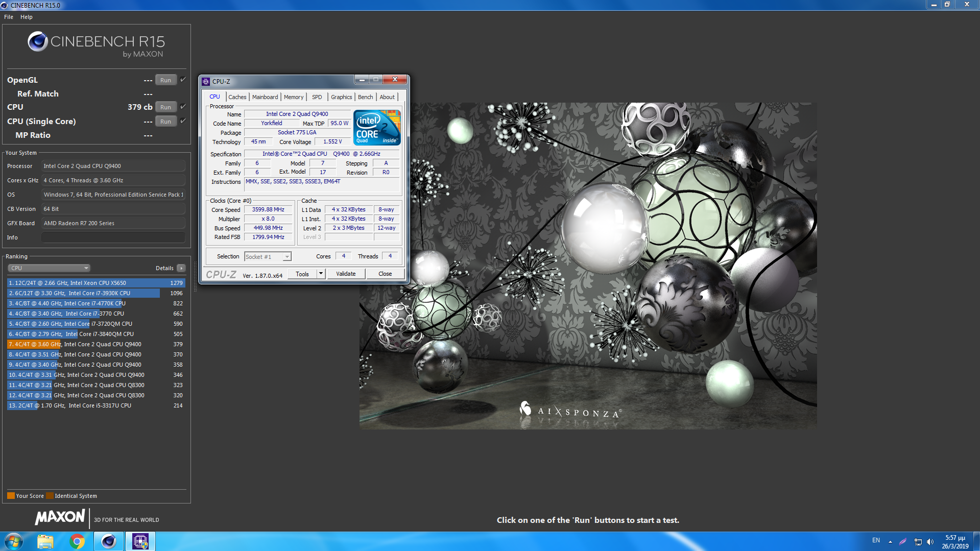Click the Your Score orange legend swatch

[11, 496]
